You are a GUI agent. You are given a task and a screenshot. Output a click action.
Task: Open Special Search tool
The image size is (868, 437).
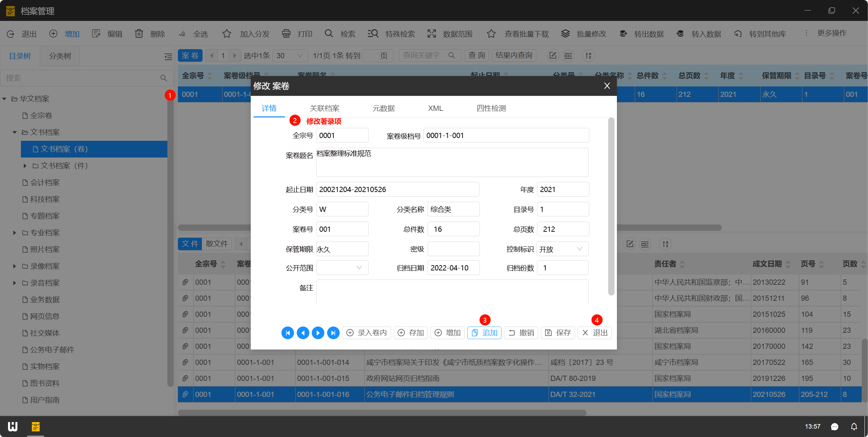(373, 33)
